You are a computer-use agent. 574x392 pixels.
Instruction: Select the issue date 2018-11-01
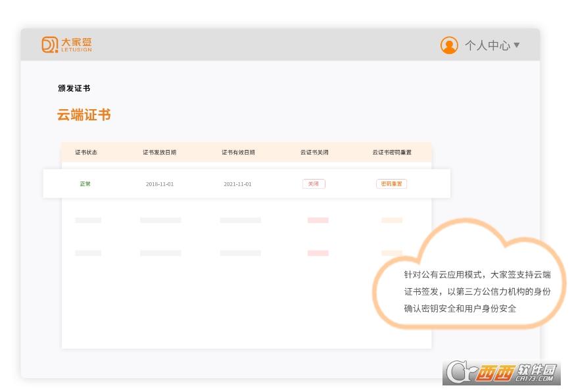[x=160, y=184]
